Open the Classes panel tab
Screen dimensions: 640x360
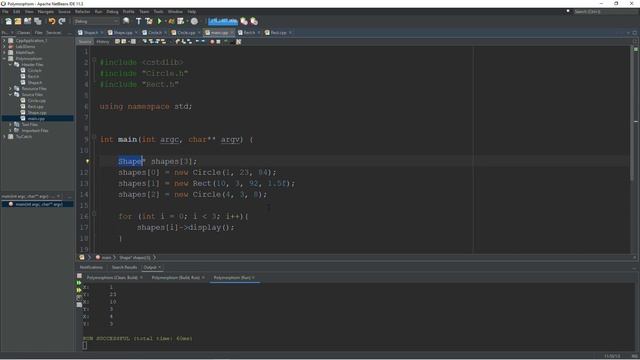(x=23, y=33)
